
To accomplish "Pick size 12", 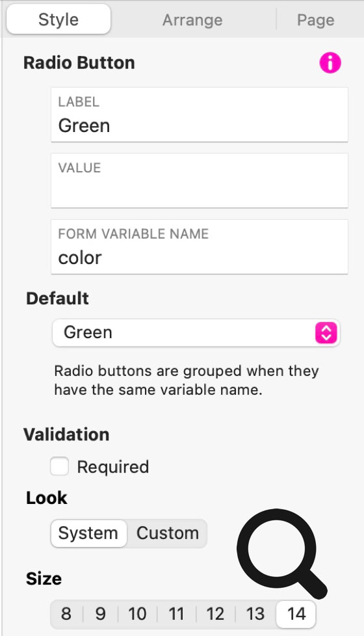I will 215,614.
